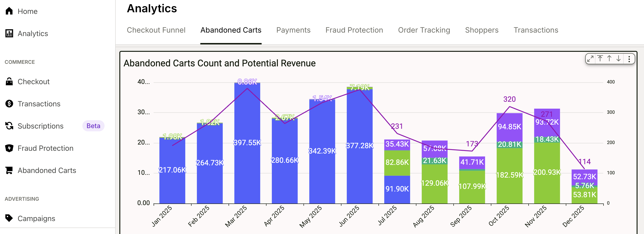Click the Home house icon
Screen dimensions: 644x234
(x=9, y=11)
